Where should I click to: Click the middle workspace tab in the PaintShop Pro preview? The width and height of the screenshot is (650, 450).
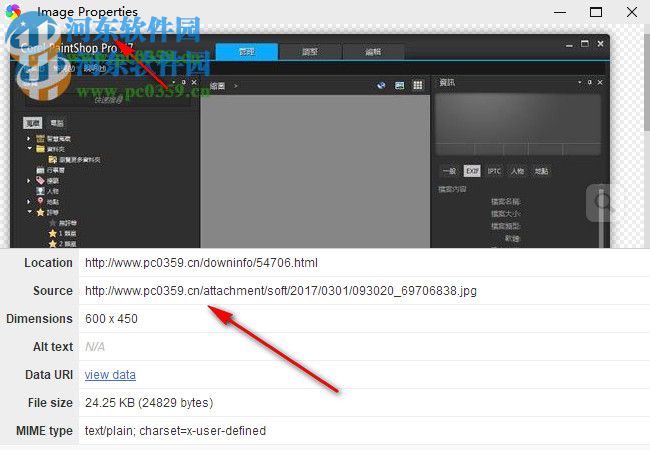click(310, 52)
